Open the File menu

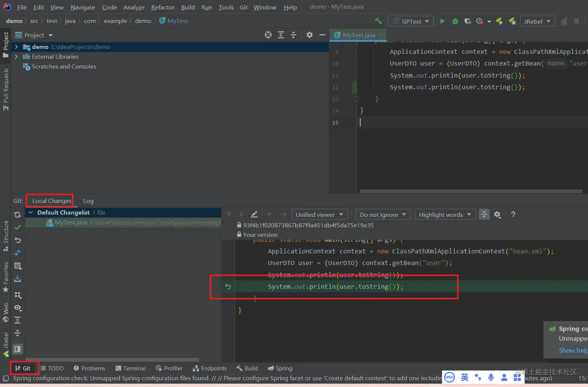pos(22,7)
